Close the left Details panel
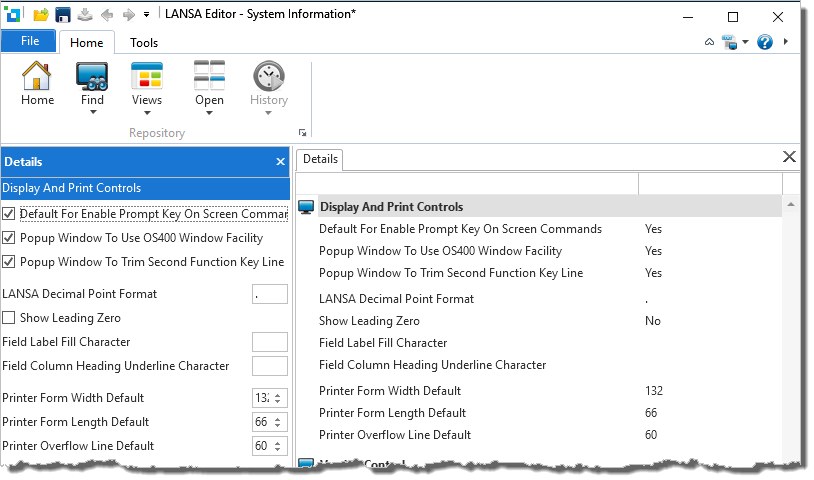 [281, 161]
